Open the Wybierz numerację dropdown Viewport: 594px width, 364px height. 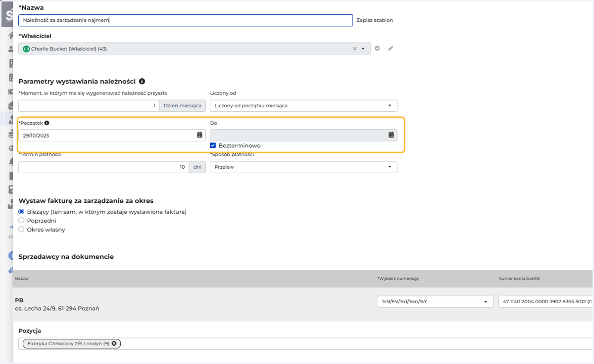click(x=435, y=301)
